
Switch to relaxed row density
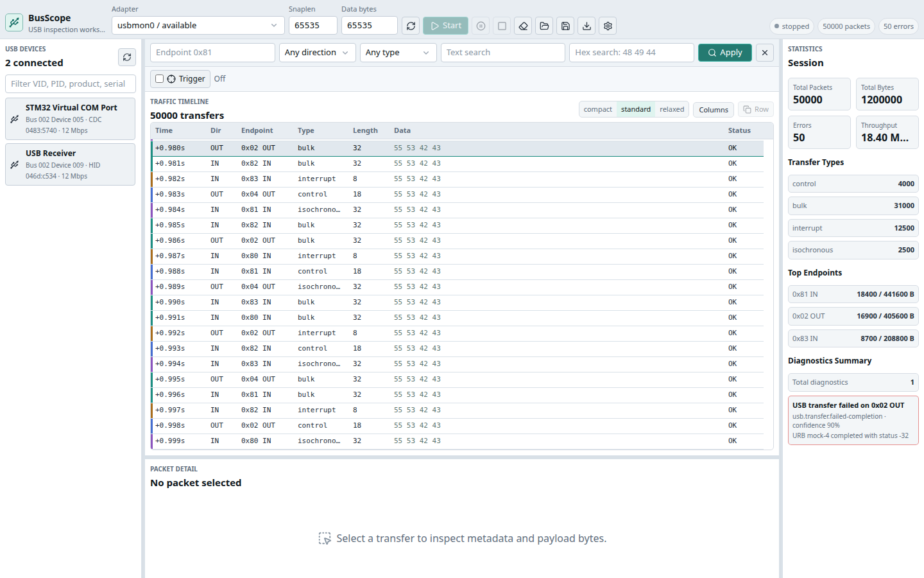click(x=672, y=109)
